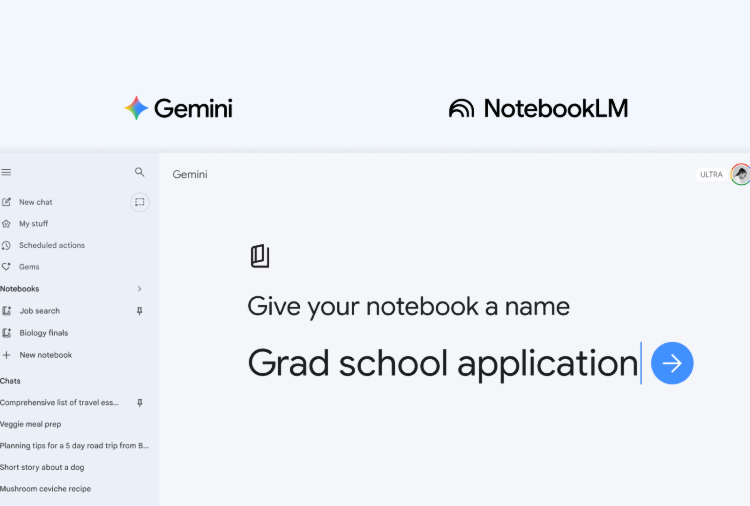
Task: Click the plus icon for New notebook
Action: click(6, 355)
